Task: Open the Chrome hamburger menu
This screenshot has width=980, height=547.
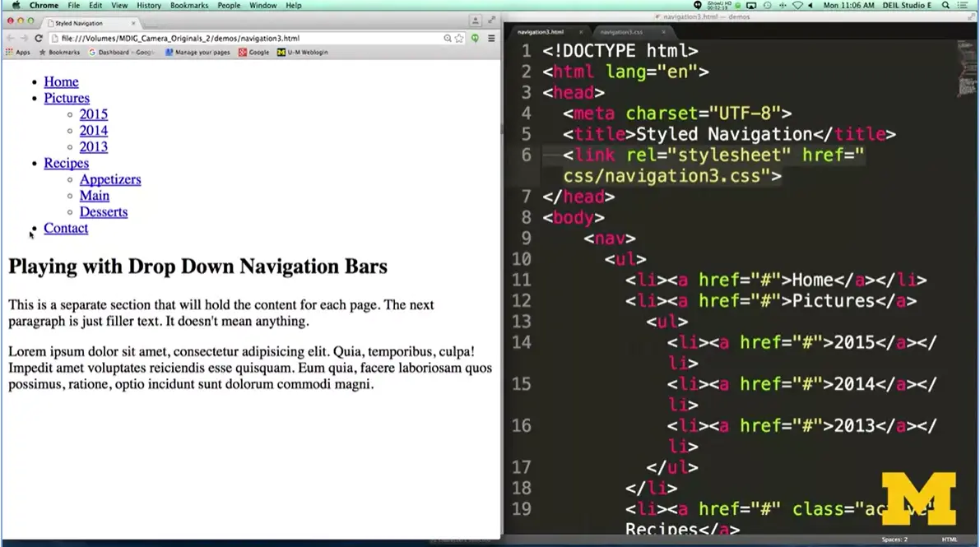Action: [491, 38]
